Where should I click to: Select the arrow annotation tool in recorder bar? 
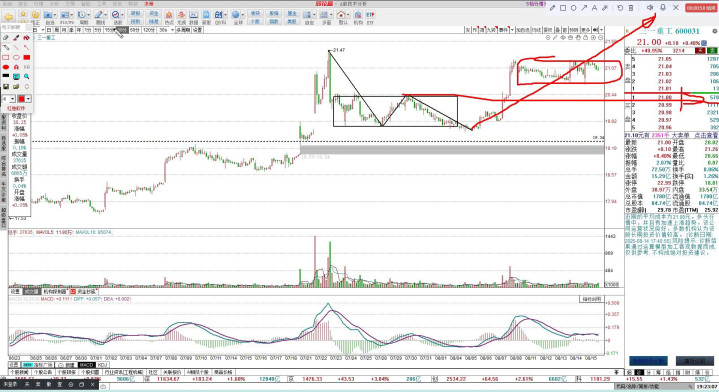(x=584, y=8)
